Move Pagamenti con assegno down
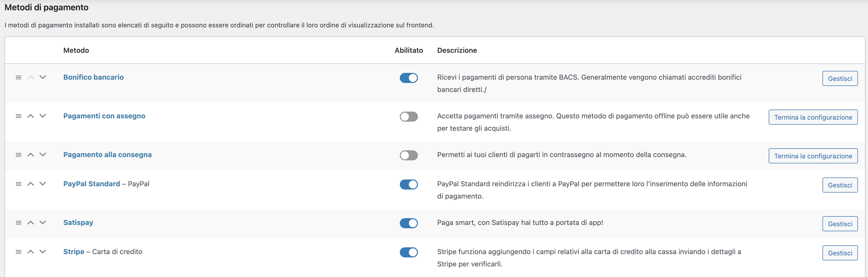The width and height of the screenshot is (868, 277). pos(43,116)
